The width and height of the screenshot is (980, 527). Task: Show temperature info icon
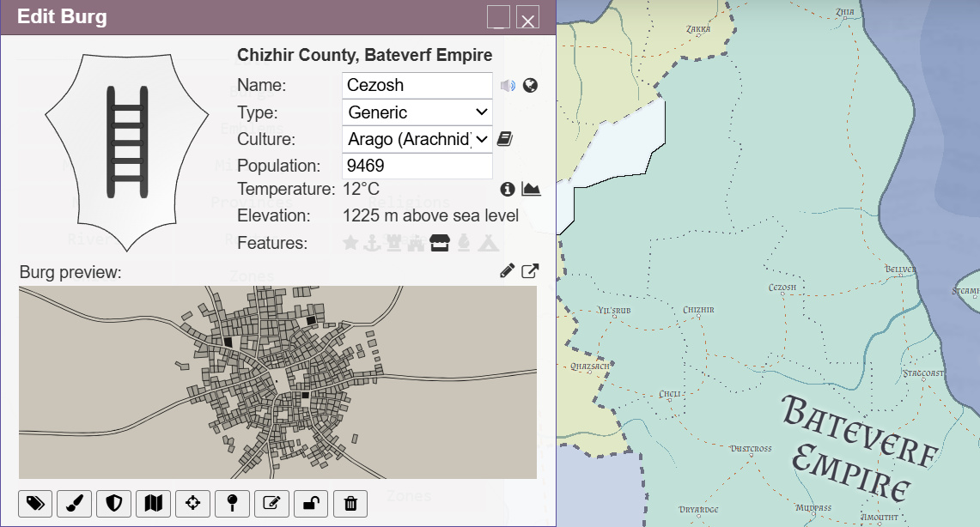[x=508, y=189]
